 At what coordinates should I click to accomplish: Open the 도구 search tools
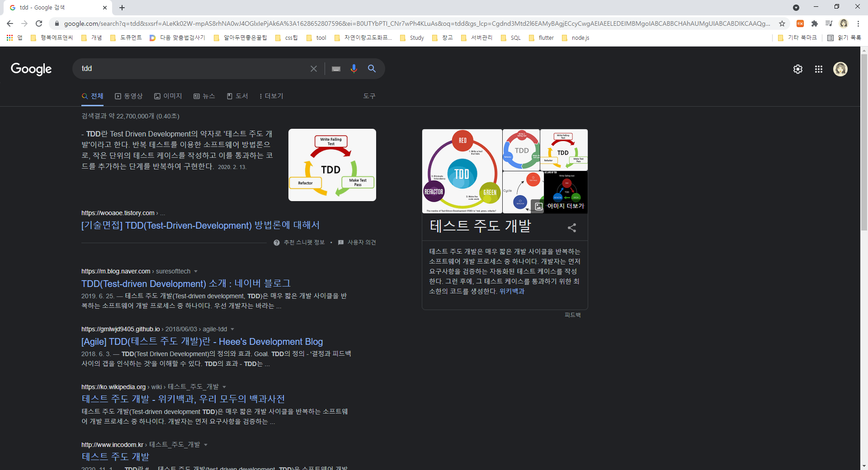point(369,96)
